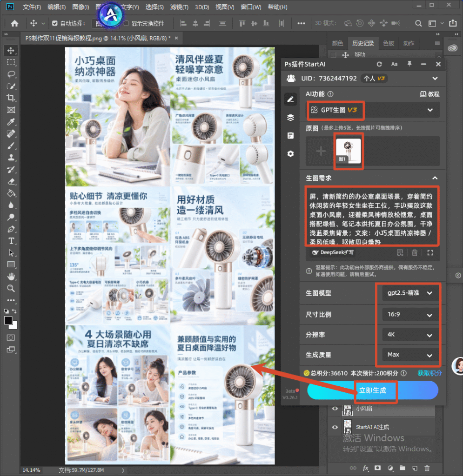The width and height of the screenshot is (463, 476).
Task: Switch to the 动作 tab
Action: coord(409,43)
